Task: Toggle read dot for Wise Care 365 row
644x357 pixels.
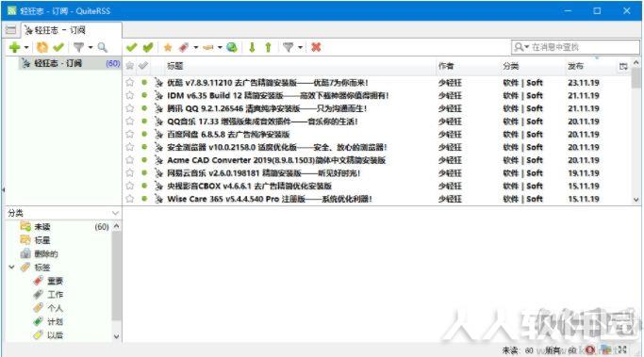Action: pyautogui.click(x=144, y=199)
